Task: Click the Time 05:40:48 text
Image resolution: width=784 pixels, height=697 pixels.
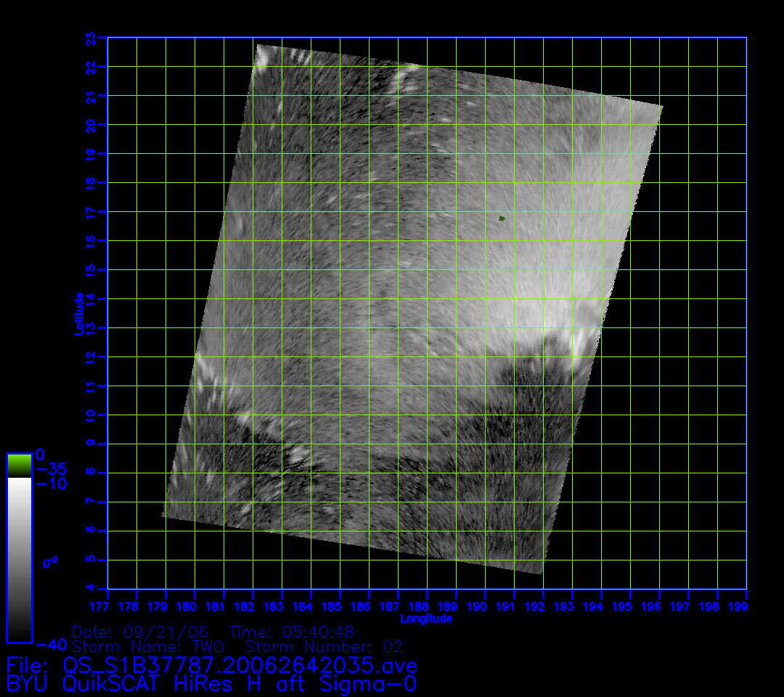Action: click(x=292, y=631)
